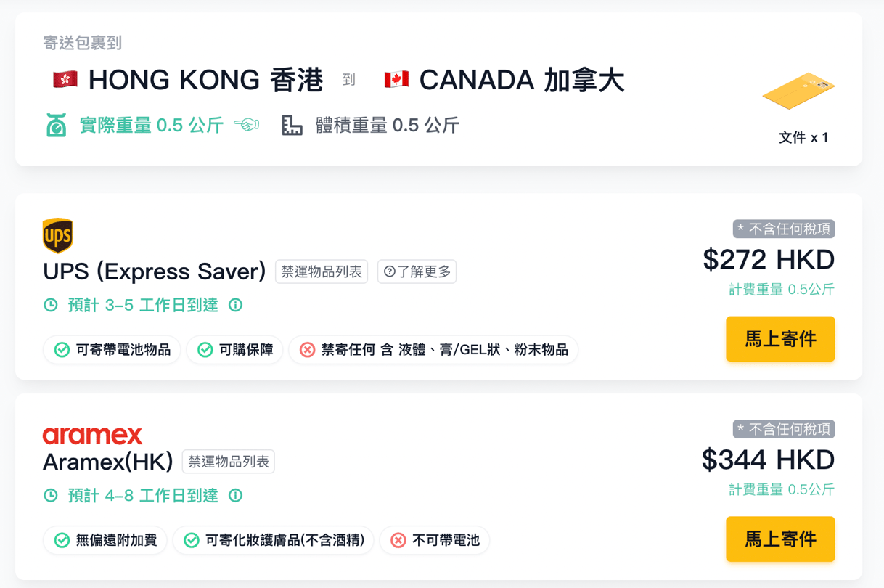The height and width of the screenshot is (588, 884).
Task: Click 了解更多 for UPS Express Saver
Action: pyautogui.click(x=417, y=271)
